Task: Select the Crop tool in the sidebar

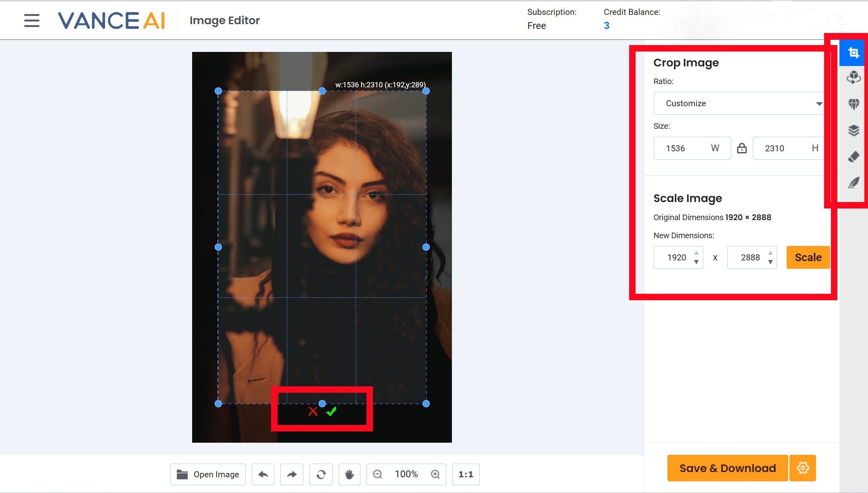Action: 853,52
